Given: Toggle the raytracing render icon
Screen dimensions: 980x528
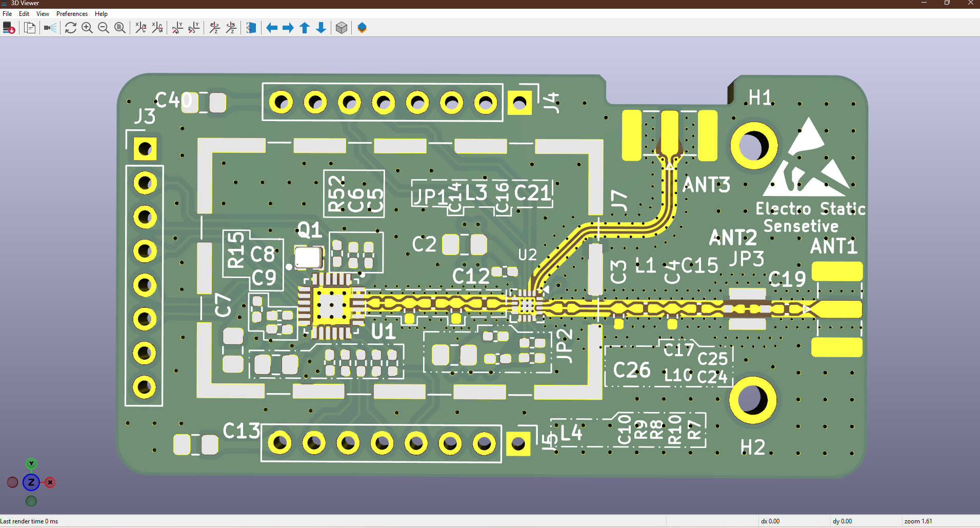Looking at the screenshot, I should coord(50,28).
